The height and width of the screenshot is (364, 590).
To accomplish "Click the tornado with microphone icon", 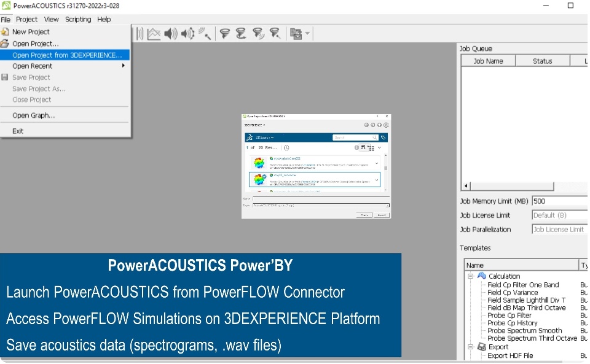I will [275, 34].
